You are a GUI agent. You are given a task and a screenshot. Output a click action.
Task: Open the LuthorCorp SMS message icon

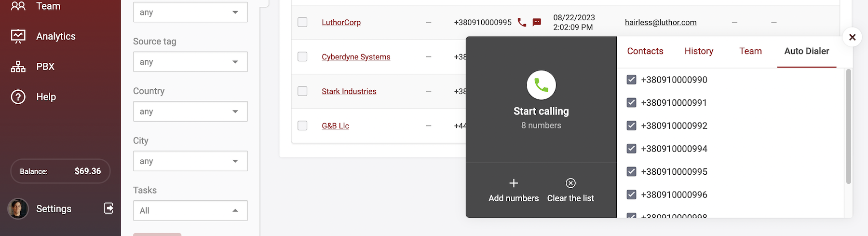(537, 22)
